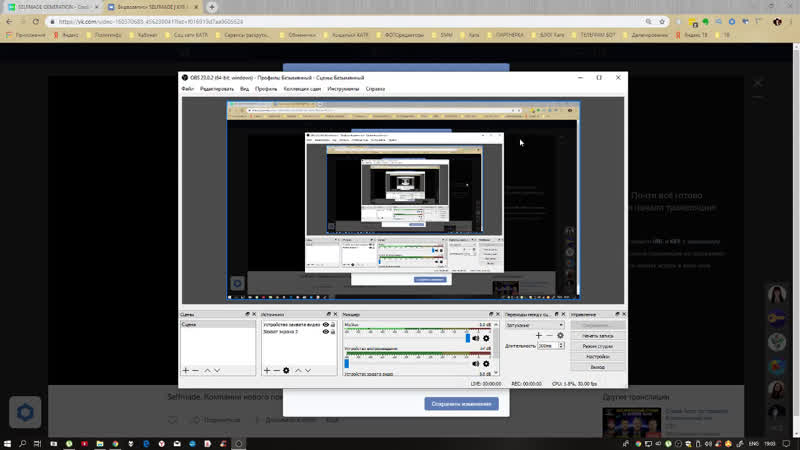Open OBS from taskbar icon
This screenshot has width=800, height=450.
point(238,444)
